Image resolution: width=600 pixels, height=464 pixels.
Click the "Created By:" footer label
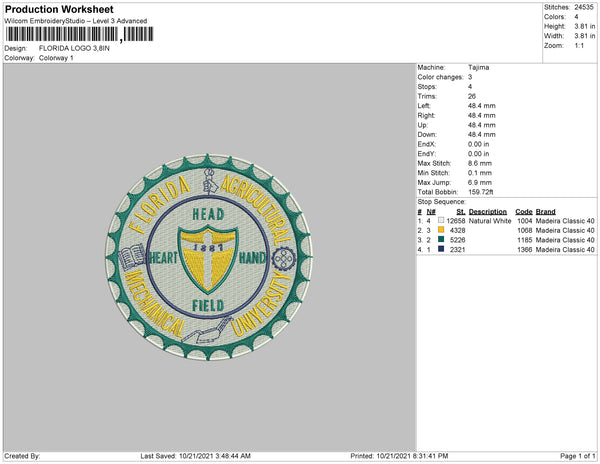click(22, 456)
